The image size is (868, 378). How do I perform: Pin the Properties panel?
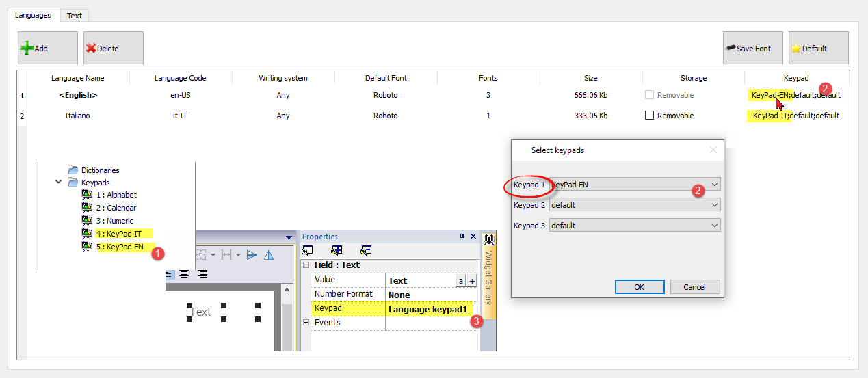coord(461,237)
